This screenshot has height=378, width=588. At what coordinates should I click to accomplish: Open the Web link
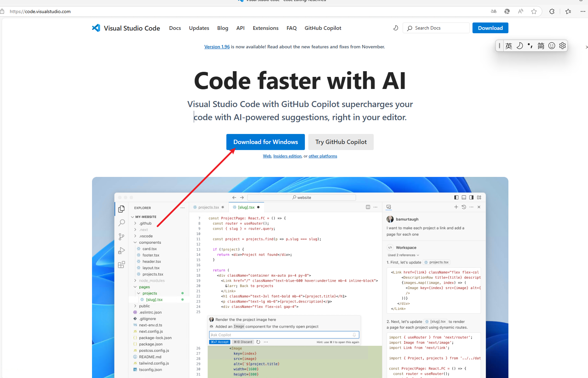[267, 156]
